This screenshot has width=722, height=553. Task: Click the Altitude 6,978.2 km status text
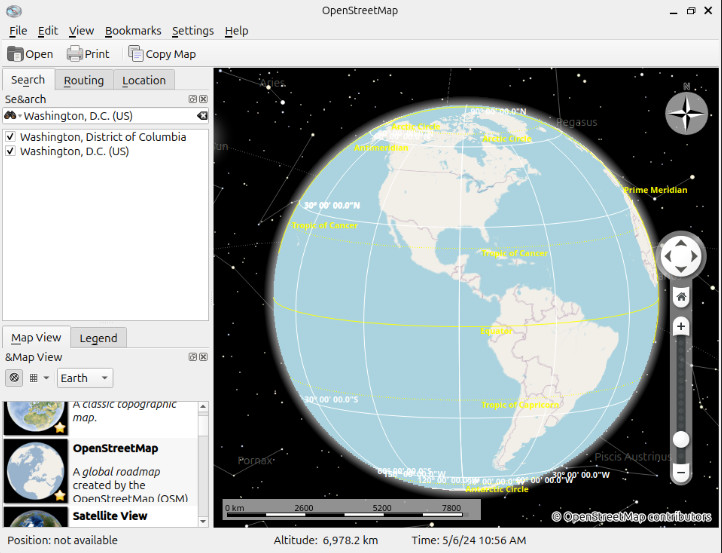326,540
